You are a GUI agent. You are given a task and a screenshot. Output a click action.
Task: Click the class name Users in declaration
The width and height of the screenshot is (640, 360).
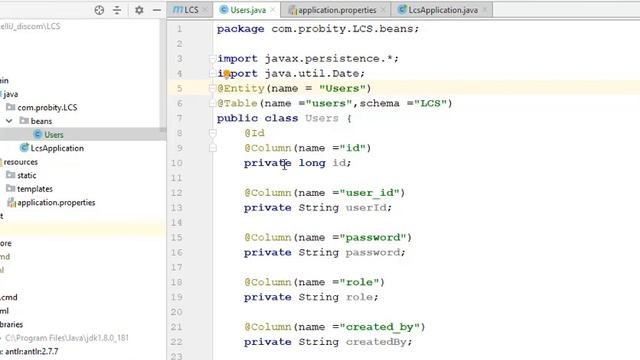click(x=322, y=118)
